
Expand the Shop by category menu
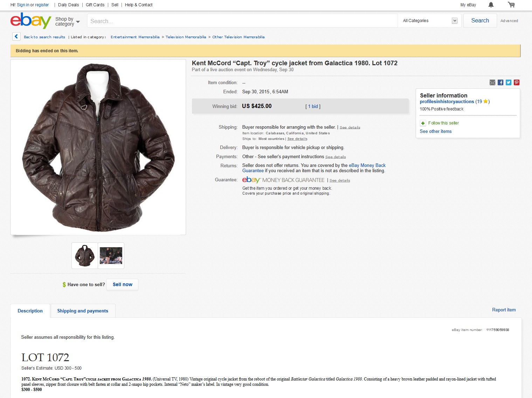[x=68, y=21]
